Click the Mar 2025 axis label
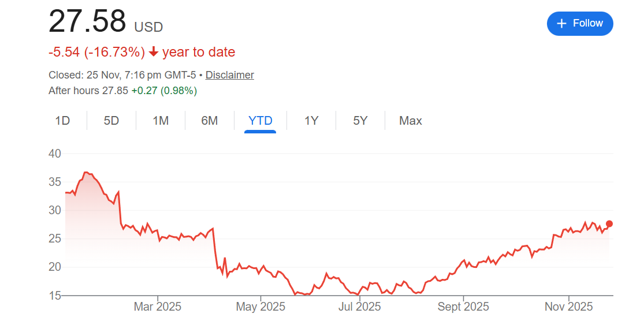This screenshot has width=644, height=317. 158,307
